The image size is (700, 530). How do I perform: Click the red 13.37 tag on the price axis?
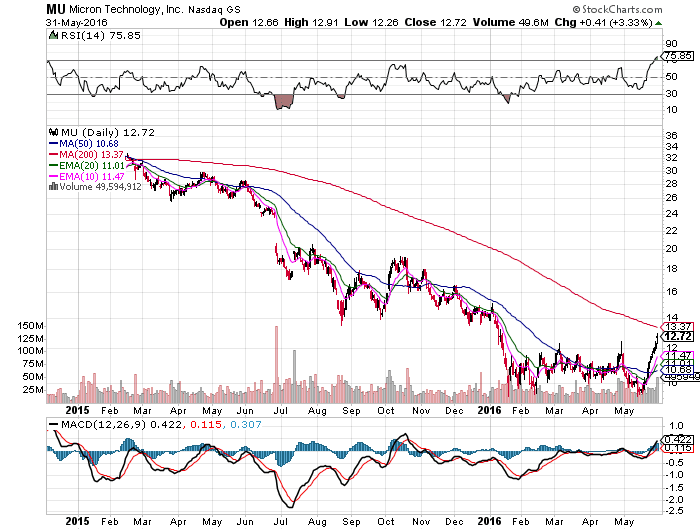(x=677, y=327)
